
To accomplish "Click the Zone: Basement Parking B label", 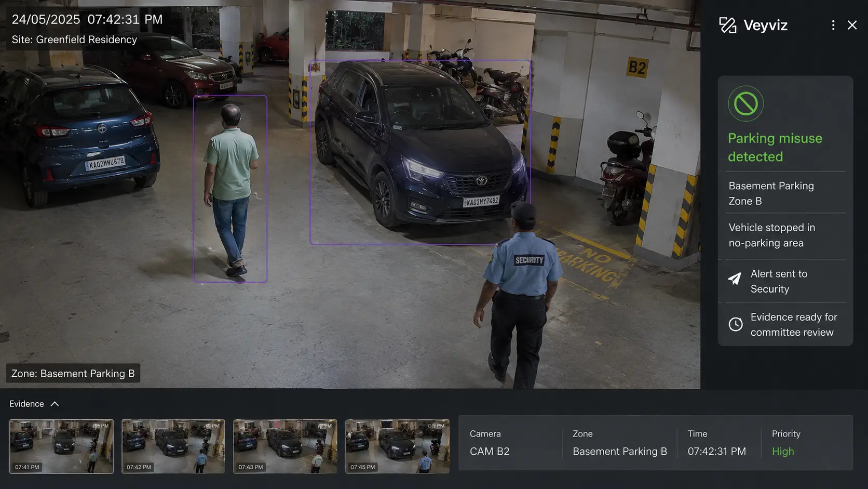I will pyautogui.click(x=73, y=374).
